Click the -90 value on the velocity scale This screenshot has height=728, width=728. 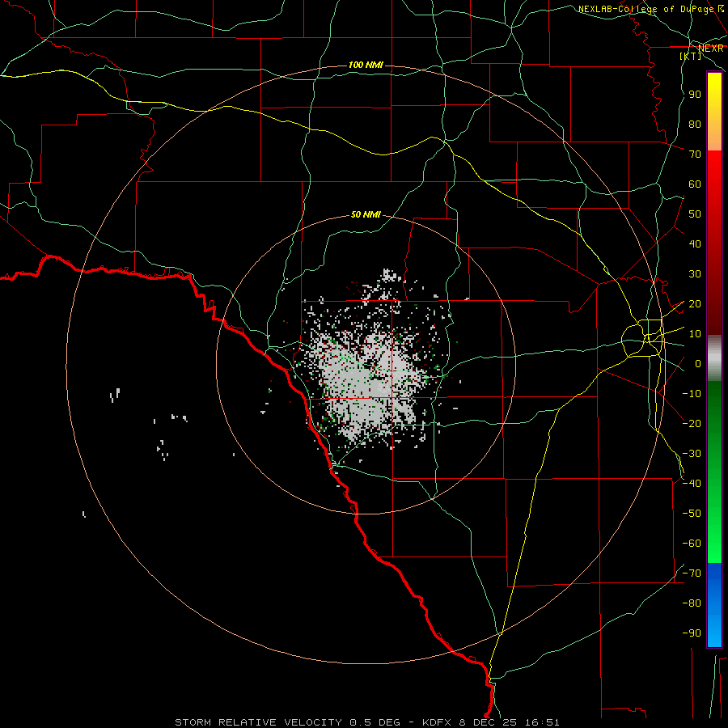point(692,633)
